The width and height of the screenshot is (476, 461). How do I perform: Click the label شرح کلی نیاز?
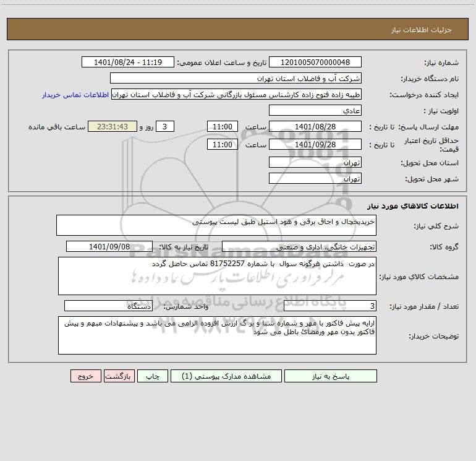pyautogui.click(x=436, y=226)
